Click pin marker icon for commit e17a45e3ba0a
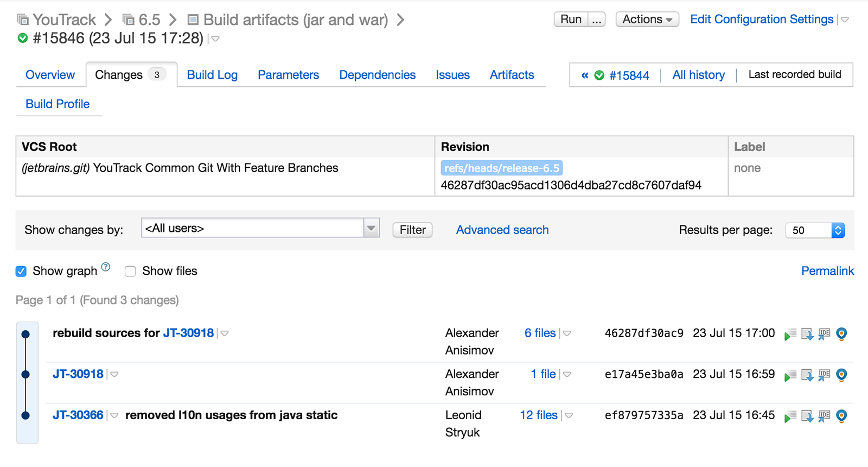868x467 pixels. click(x=841, y=375)
